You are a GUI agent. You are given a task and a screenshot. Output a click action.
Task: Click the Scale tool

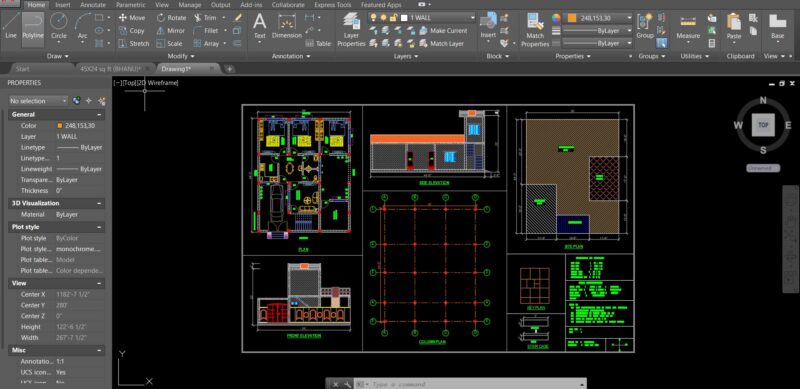(x=169, y=44)
